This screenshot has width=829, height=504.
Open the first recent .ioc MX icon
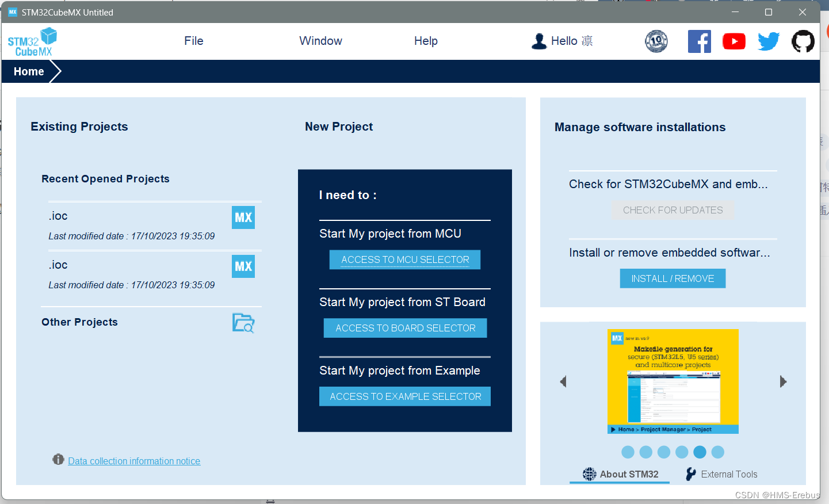[243, 217]
